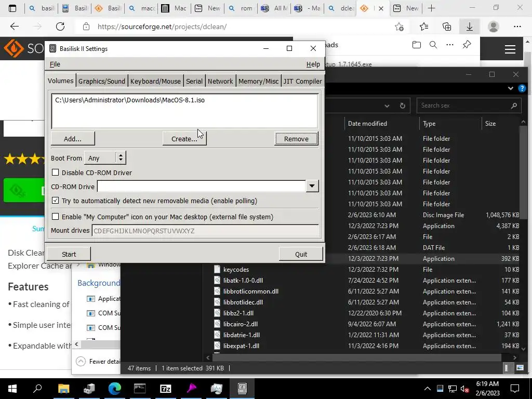This screenshot has width=532, height=399.
Task: Click Fewer details in Task Manager
Action: pyautogui.click(x=98, y=362)
